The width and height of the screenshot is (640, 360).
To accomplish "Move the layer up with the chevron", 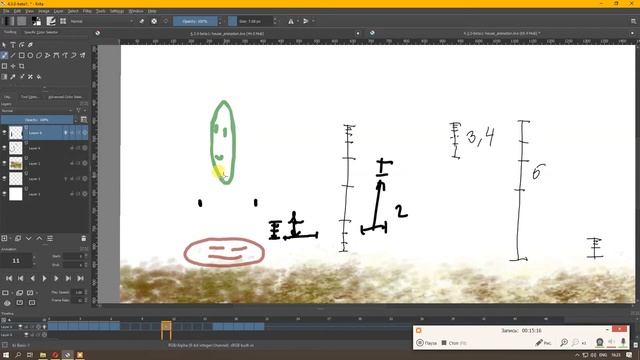I will pyautogui.click(x=39, y=238).
